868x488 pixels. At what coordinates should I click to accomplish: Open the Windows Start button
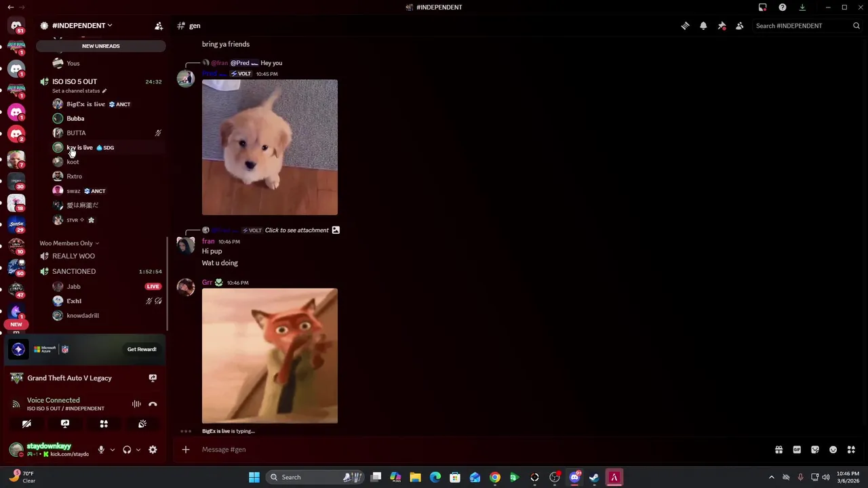tap(254, 477)
